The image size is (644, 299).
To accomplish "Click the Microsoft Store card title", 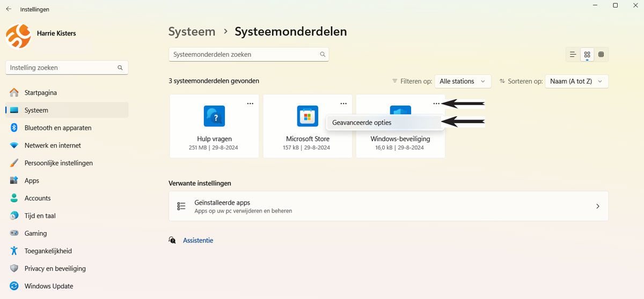I will pyautogui.click(x=308, y=139).
